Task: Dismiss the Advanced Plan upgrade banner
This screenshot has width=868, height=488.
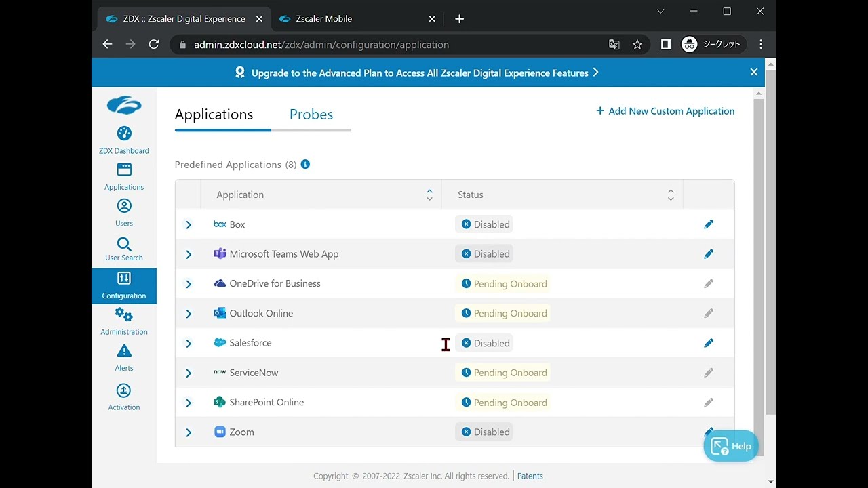Action: point(753,73)
